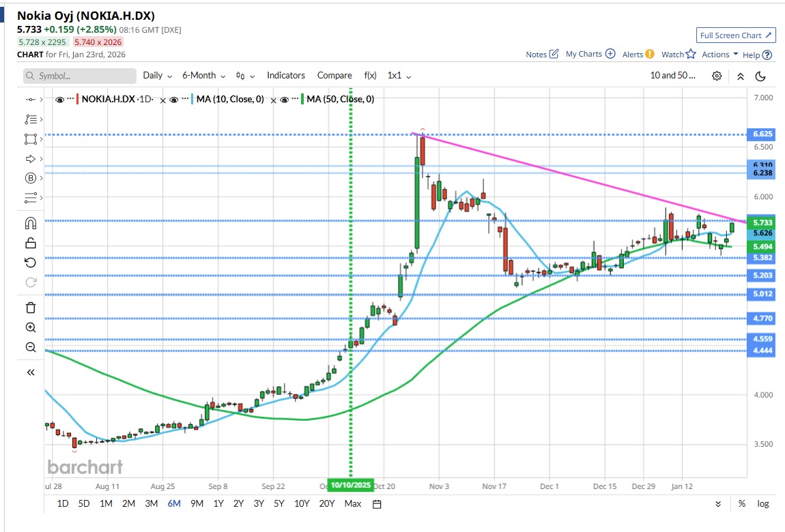The height and width of the screenshot is (532, 785).
Task: Delete drawings with the trash icon
Action: pyautogui.click(x=30, y=308)
